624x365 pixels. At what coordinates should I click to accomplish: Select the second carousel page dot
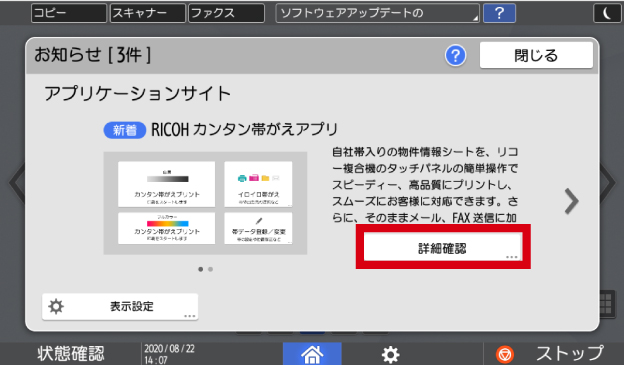211,269
